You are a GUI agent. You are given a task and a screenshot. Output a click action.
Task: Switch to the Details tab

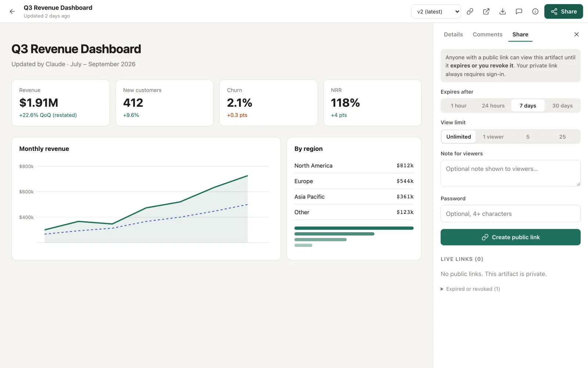pos(453,34)
